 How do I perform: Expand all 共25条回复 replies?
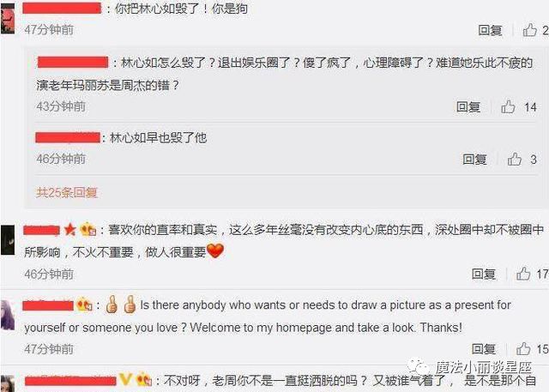pyautogui.click(x=67, y=192)
